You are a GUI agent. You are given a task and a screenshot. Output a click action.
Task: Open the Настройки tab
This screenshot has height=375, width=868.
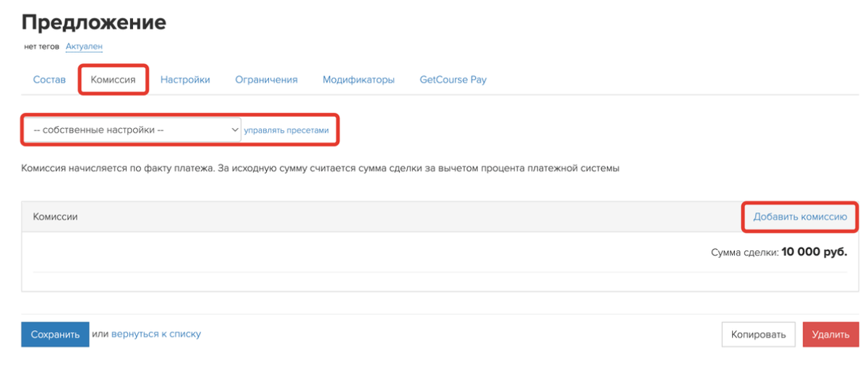(x=185, y=80)
